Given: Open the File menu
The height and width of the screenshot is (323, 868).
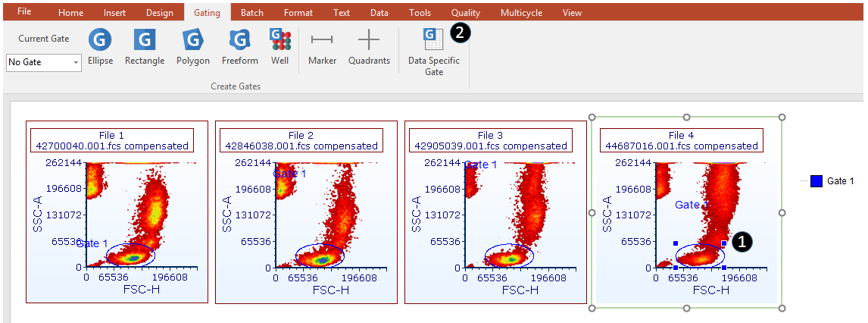Looking at the screenshot, I should coord(24,12).
